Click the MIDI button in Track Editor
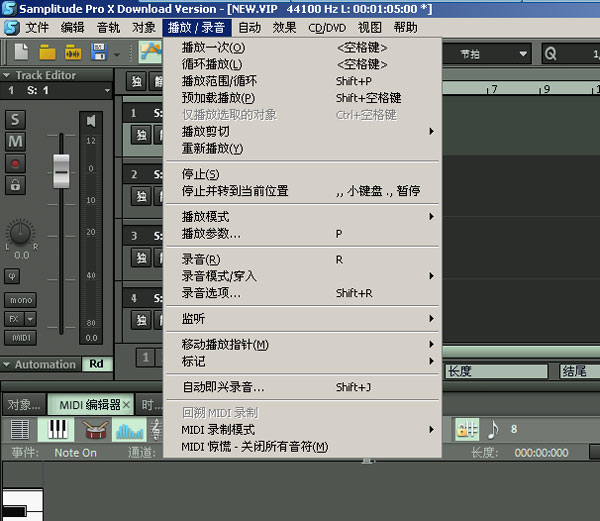The width and height of the screenshot is (600, 521). 21,338
